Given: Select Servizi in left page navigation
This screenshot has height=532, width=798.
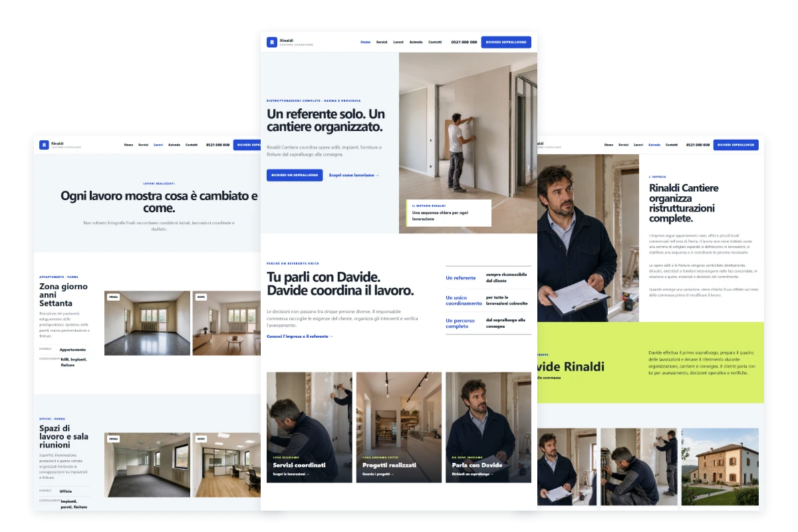Looking at the screenshot, I should [x=143, y=144].
